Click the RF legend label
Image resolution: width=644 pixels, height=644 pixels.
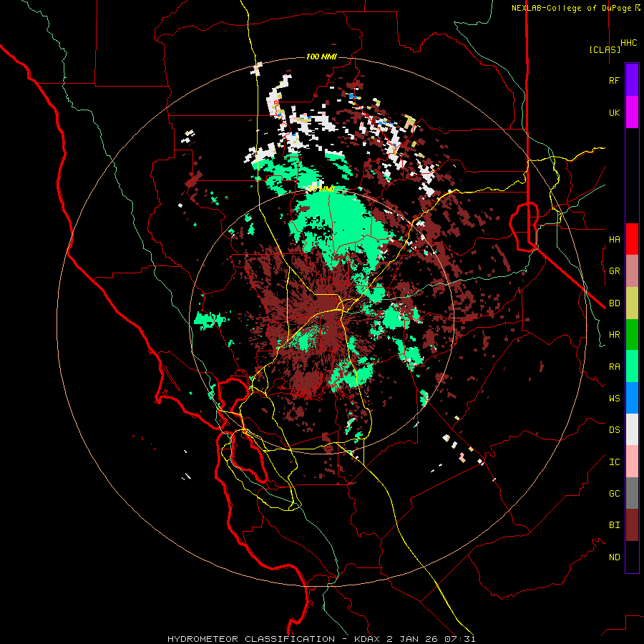pyautogui.click(x=614, y=80)
